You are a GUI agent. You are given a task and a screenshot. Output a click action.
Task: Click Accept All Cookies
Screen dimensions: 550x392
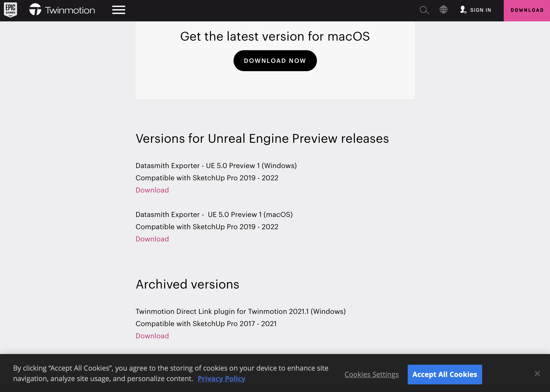pos(445,374)
